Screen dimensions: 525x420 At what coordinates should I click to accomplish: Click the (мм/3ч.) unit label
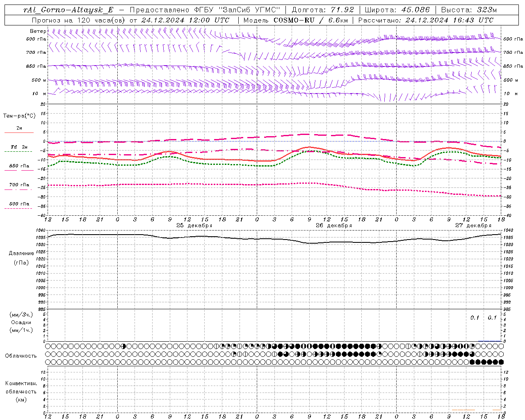point(21,315)
